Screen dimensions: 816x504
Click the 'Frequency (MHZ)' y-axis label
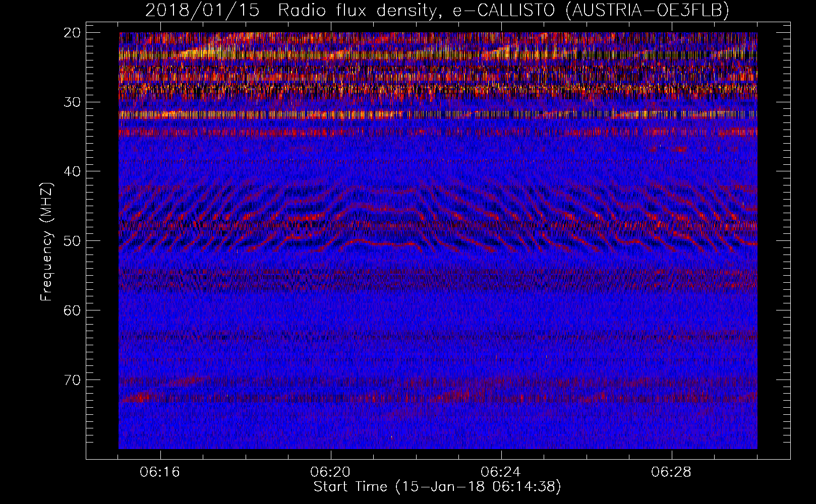(46, 241)
